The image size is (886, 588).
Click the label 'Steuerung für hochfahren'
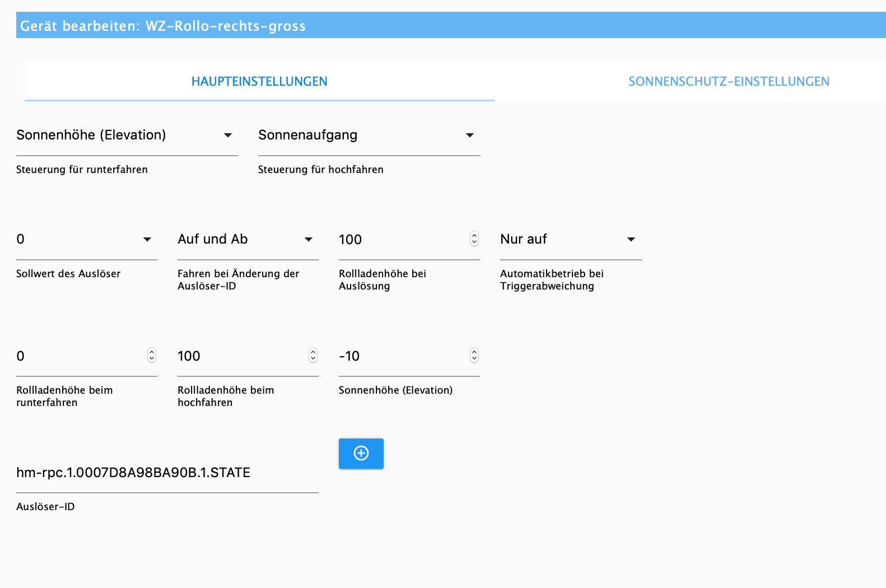coord(321,170)
